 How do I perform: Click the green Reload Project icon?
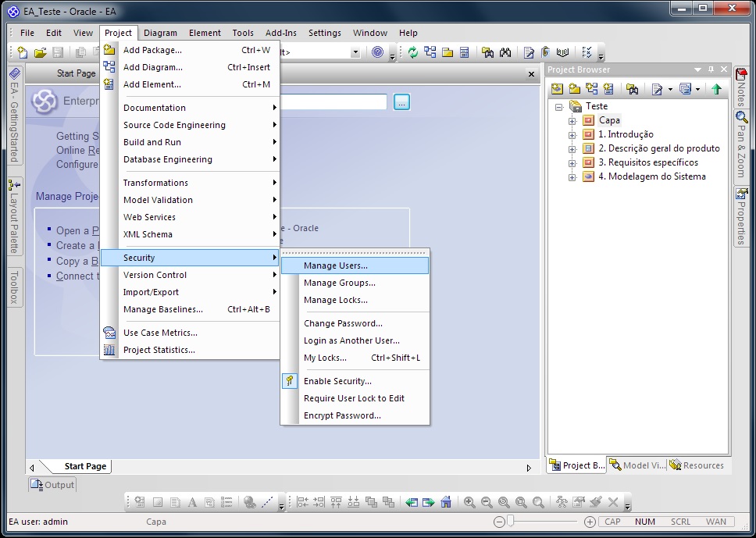[413, 52]
